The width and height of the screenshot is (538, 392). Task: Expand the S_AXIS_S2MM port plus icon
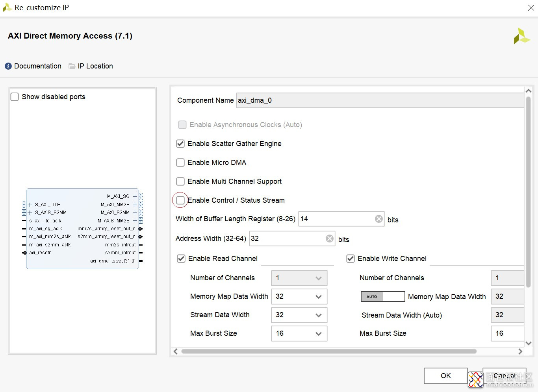tap(30, 213)
